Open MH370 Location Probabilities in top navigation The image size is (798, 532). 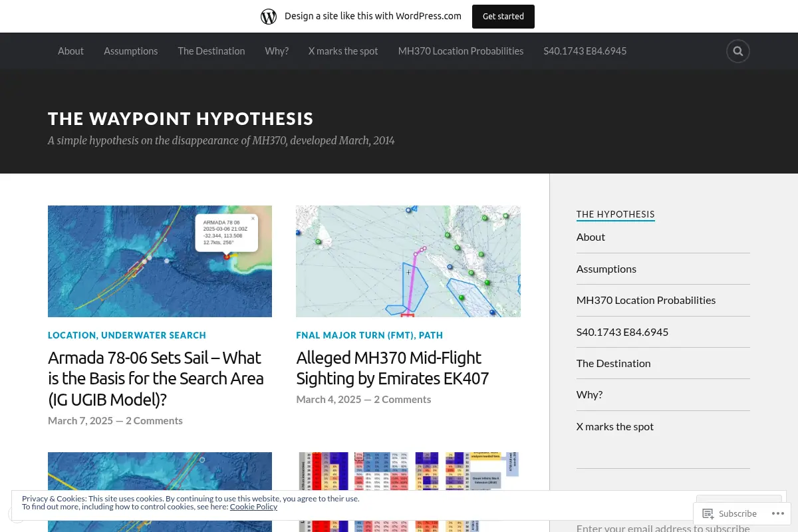[461, 51]
